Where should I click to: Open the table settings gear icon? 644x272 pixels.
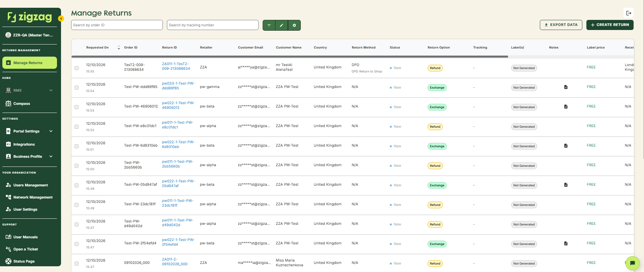294,25
